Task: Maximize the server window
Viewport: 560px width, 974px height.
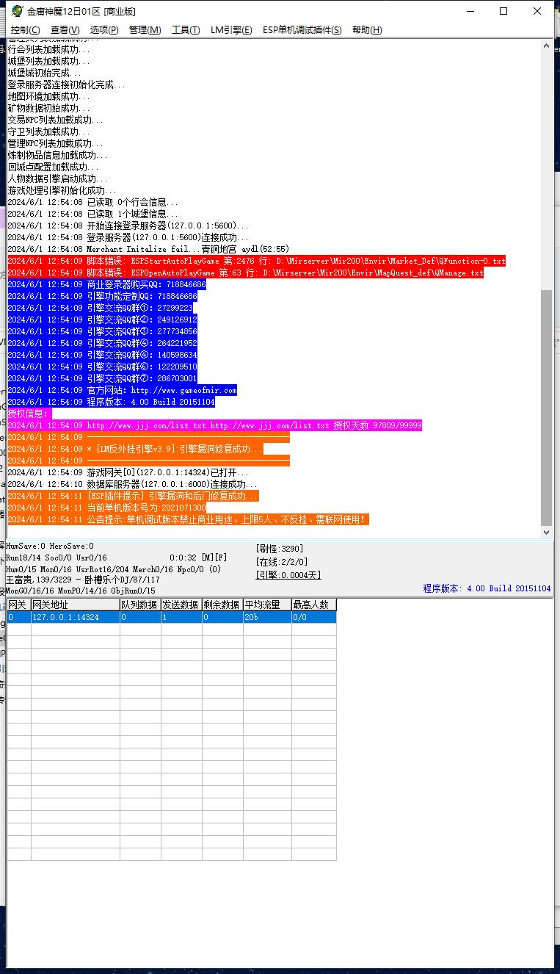Action: [503, 11]
